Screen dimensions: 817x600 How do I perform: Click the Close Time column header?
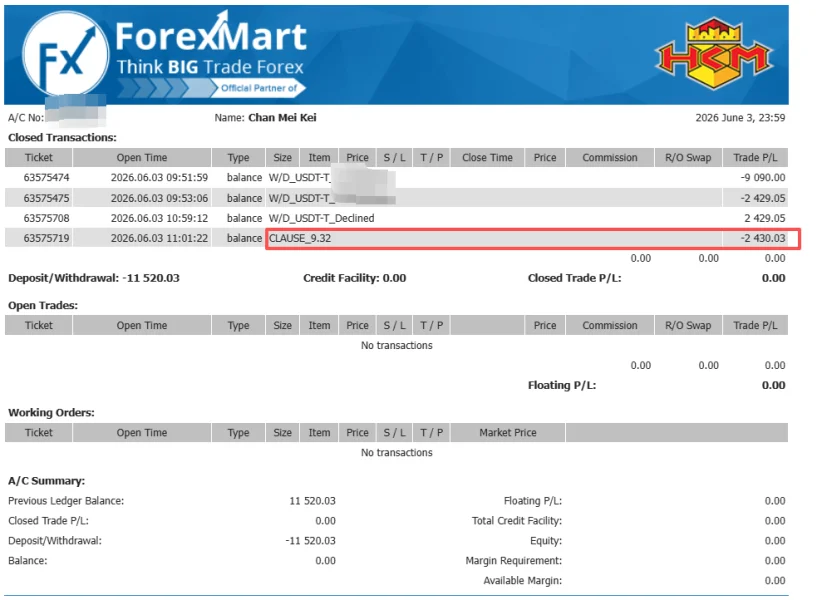click(x=487, y=157)
